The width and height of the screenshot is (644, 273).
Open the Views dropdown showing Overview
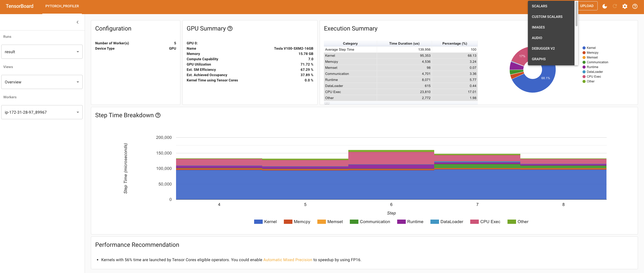(x=42, y=82)
